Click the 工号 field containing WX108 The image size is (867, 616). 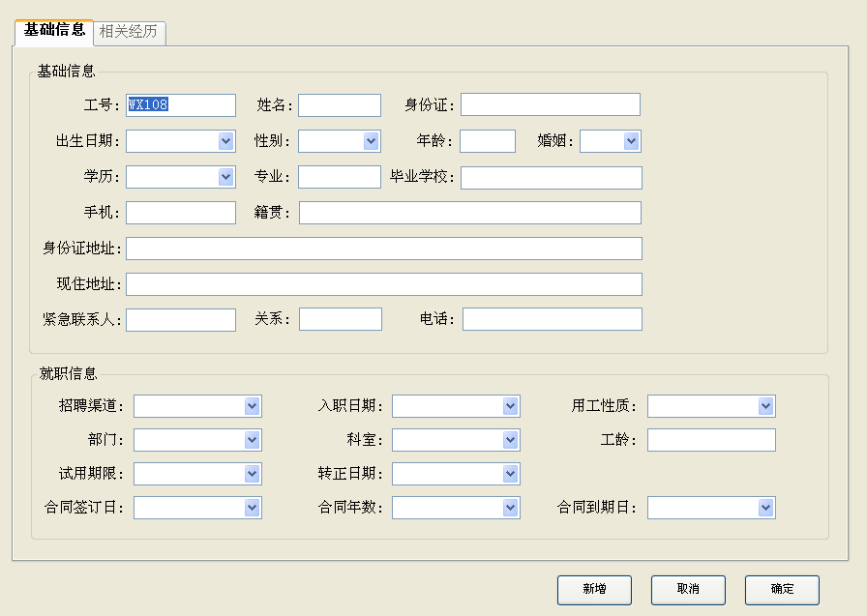[181, 105]
